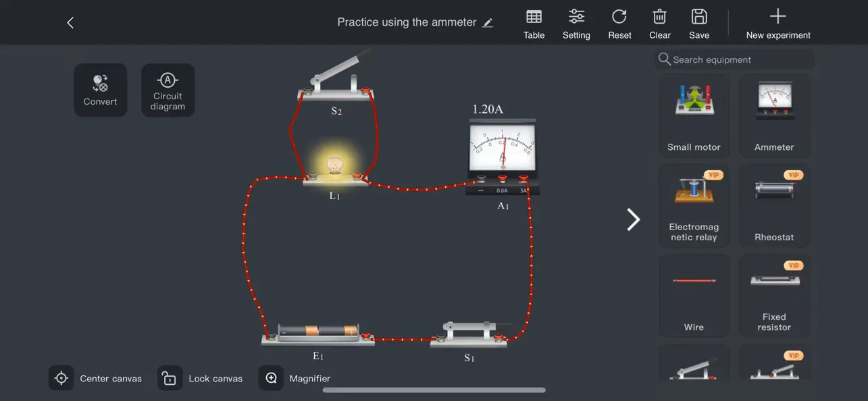Select the battery E1
The width and height of the screenshot is (868, 401).
click(x=318, y=334)
